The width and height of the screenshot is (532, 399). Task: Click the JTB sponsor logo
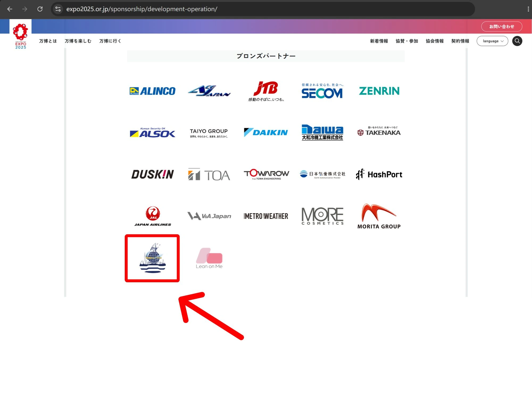(x=266, y=91)
